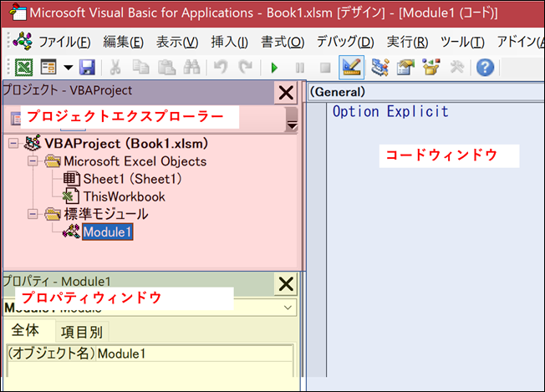545x392 pixels.
Task: Open the Insert object dropdown arrow in toolbar
Action: point(69,67)
